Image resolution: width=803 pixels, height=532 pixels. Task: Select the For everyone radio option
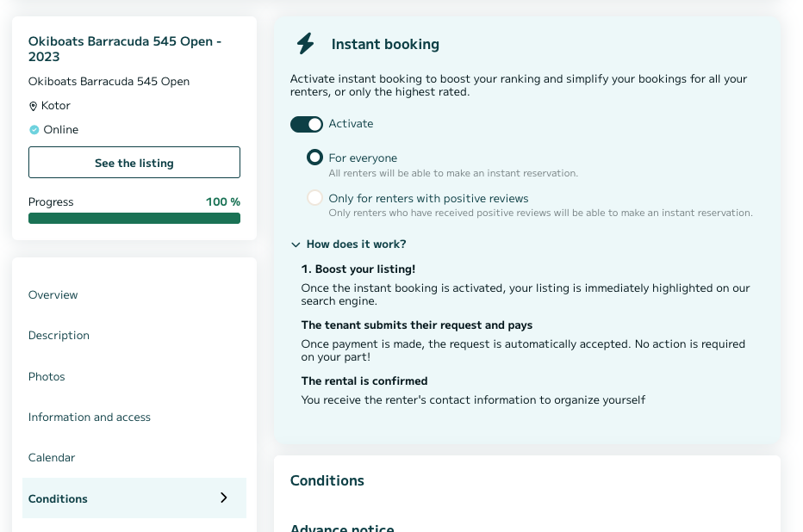pos(314,157)
